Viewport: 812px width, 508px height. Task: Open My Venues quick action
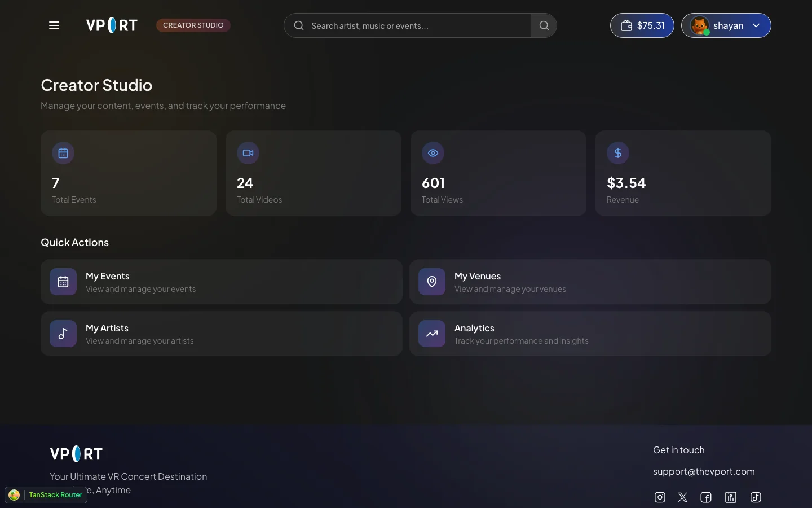[590, 282]
